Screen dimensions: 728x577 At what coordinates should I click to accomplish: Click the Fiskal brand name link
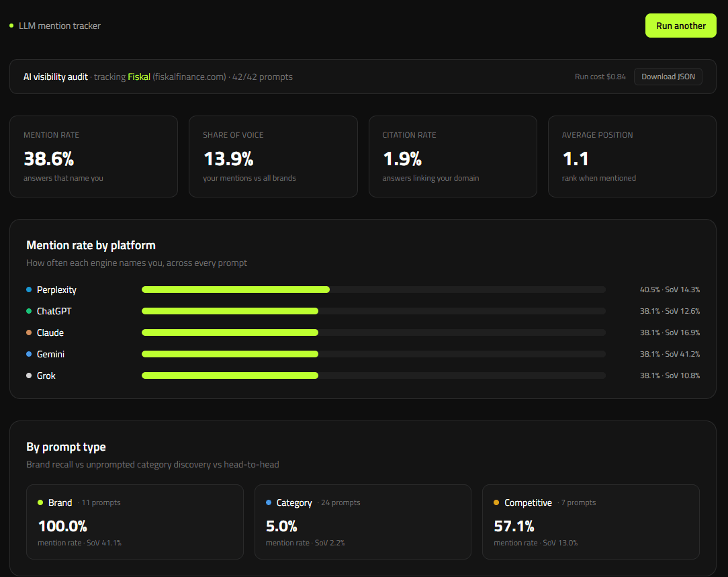point(139,77)
